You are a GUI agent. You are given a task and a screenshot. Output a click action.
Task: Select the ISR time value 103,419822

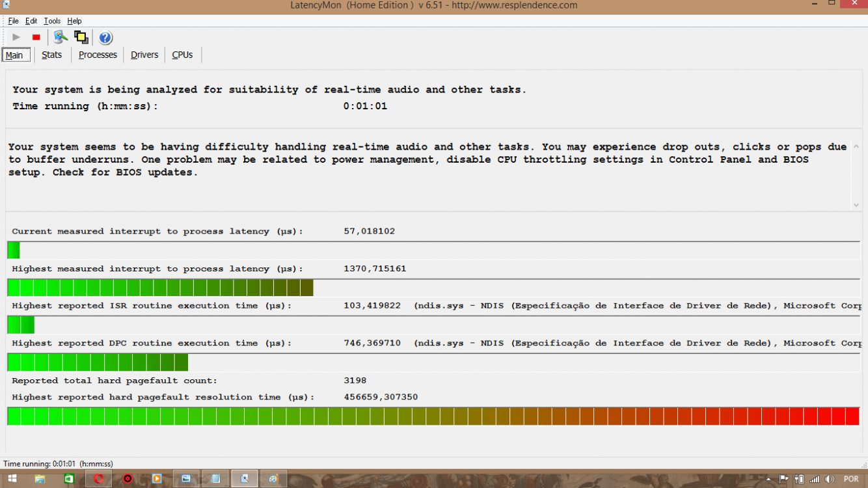(x=372, y=306)
